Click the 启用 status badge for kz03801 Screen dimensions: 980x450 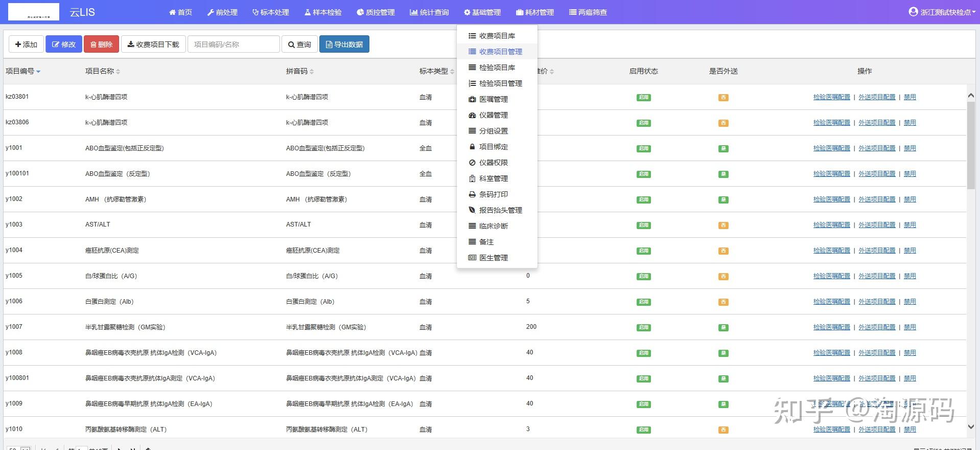tap(644, 97)
